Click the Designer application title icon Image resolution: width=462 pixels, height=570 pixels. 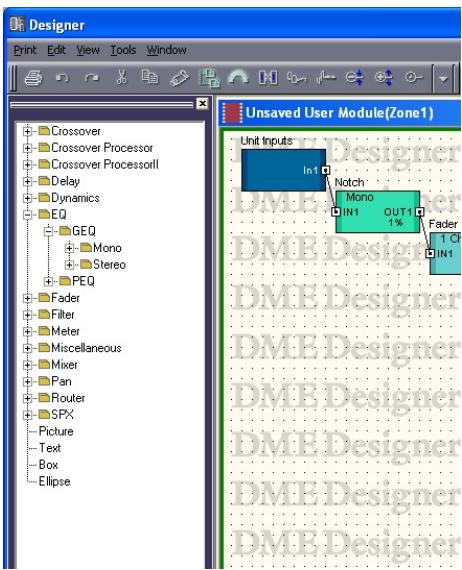17,24
